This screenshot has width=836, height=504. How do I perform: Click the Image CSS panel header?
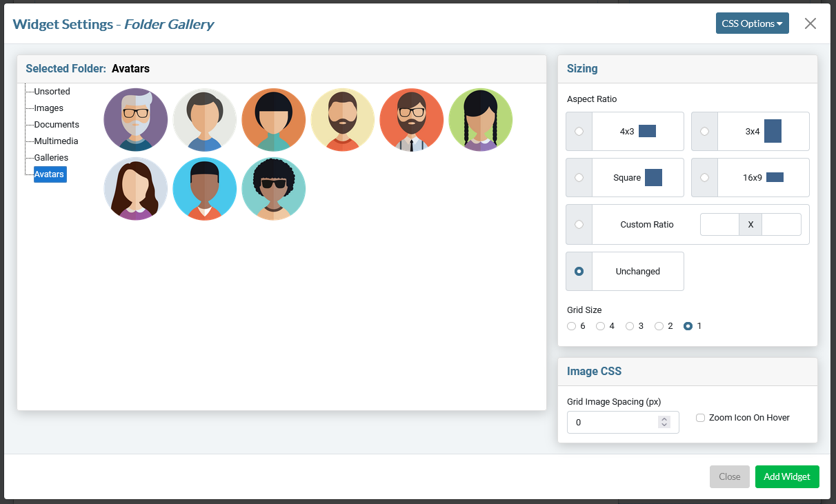coord(688,372)
